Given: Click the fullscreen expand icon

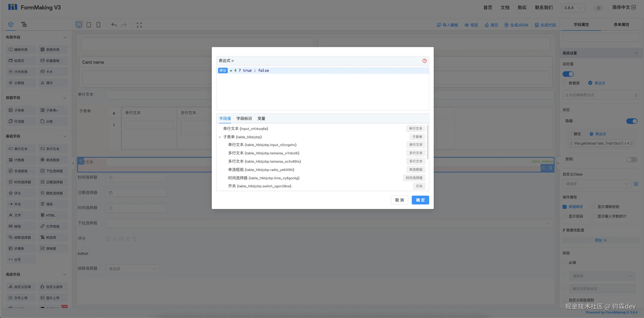Looking at the screenshot, I should point(139,25).
